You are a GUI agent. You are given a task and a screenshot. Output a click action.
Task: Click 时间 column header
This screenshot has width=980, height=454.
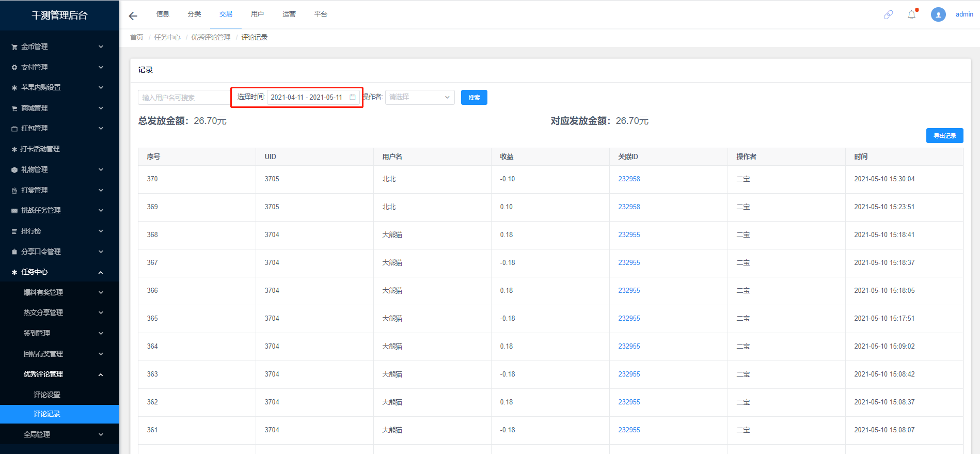coord(861,156)
